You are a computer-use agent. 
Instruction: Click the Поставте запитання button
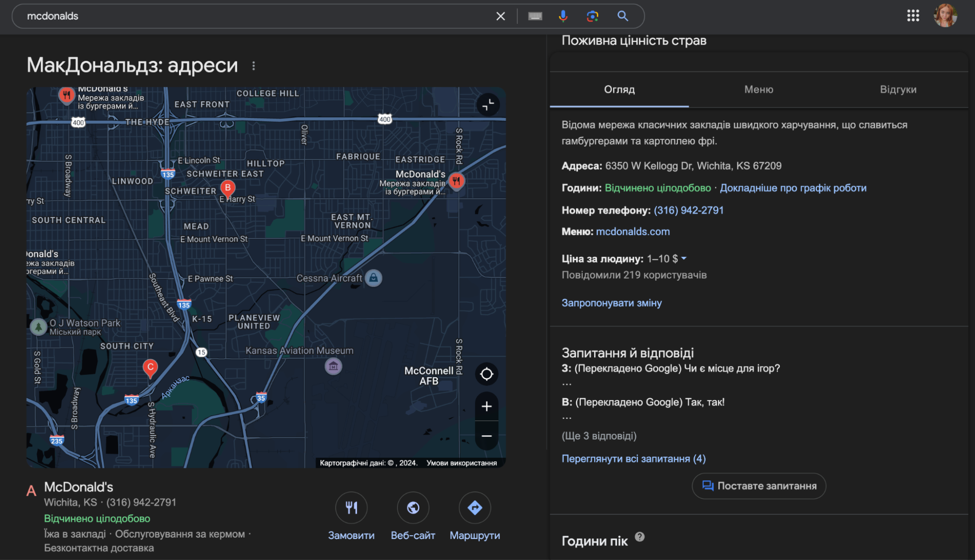point(758,486)
